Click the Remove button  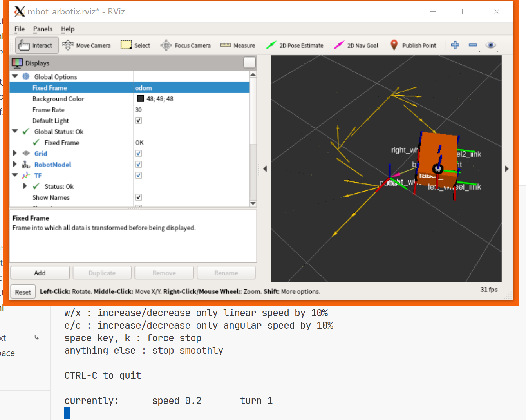164,273
